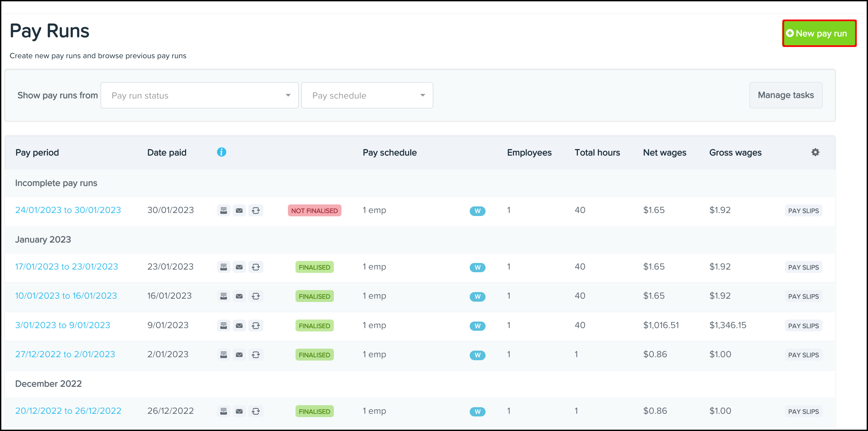Open the table settings gear icon
868x431 pixels.
click(x=815, y=152)
